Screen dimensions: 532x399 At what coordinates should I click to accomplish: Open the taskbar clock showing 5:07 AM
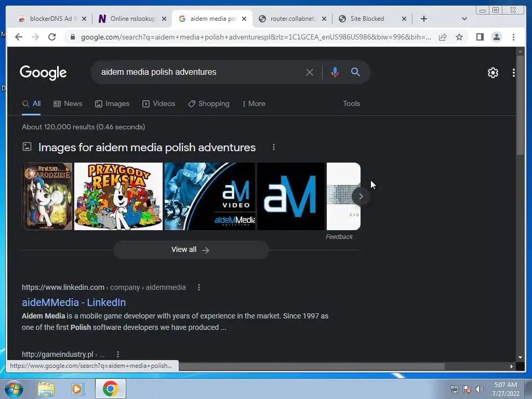point(506,389)
